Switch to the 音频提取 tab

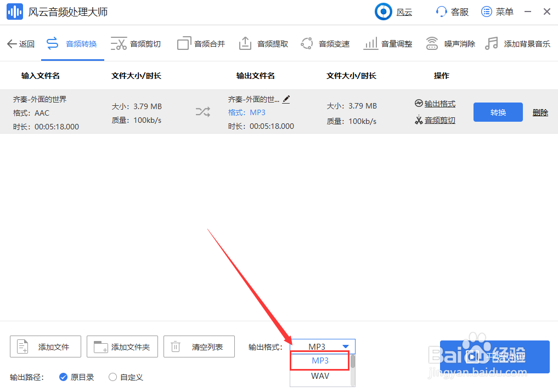click(263, 44)
